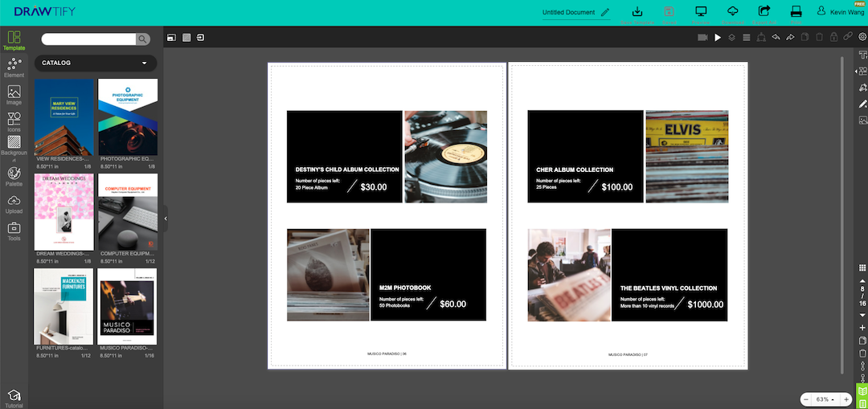Open the page grid view icon

click(862, 268)
